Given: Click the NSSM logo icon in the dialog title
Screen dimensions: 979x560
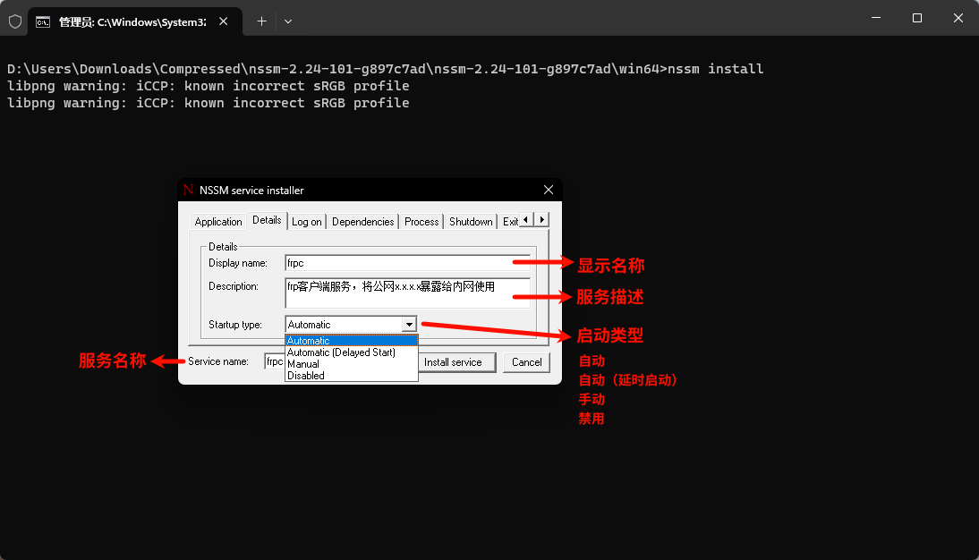Looking at the screenshot, I should coord(189,190).
